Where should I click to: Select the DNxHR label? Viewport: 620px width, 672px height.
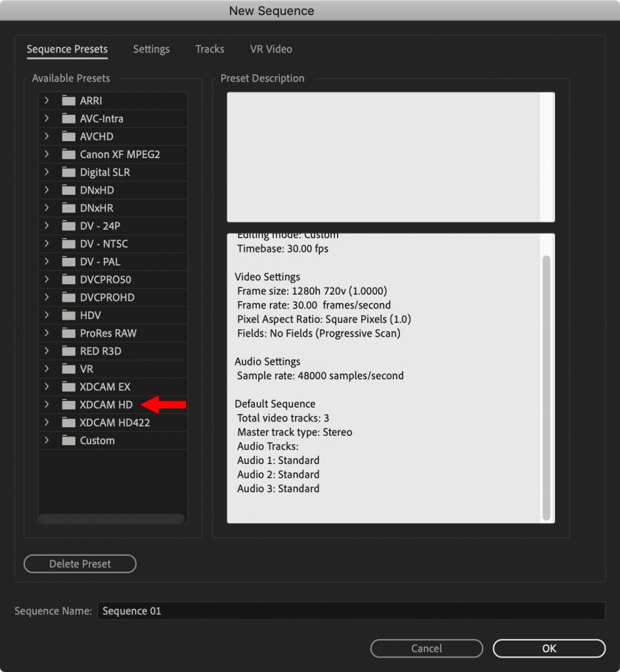coord(97,208)
